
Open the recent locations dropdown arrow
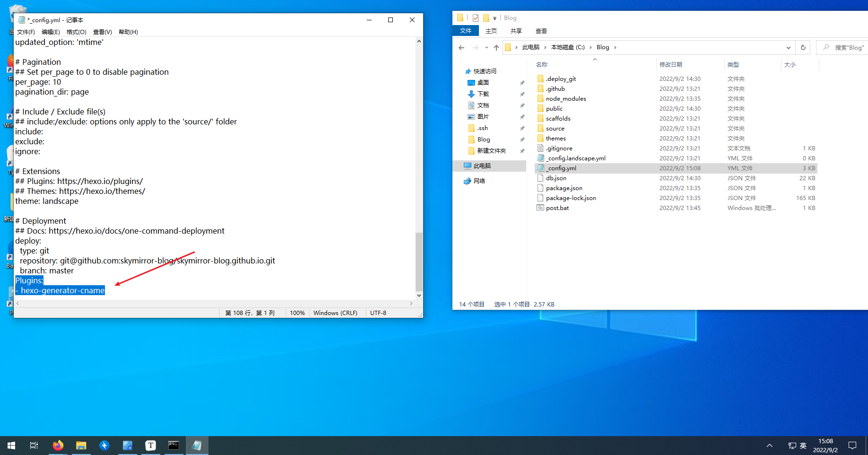(486, 47)
